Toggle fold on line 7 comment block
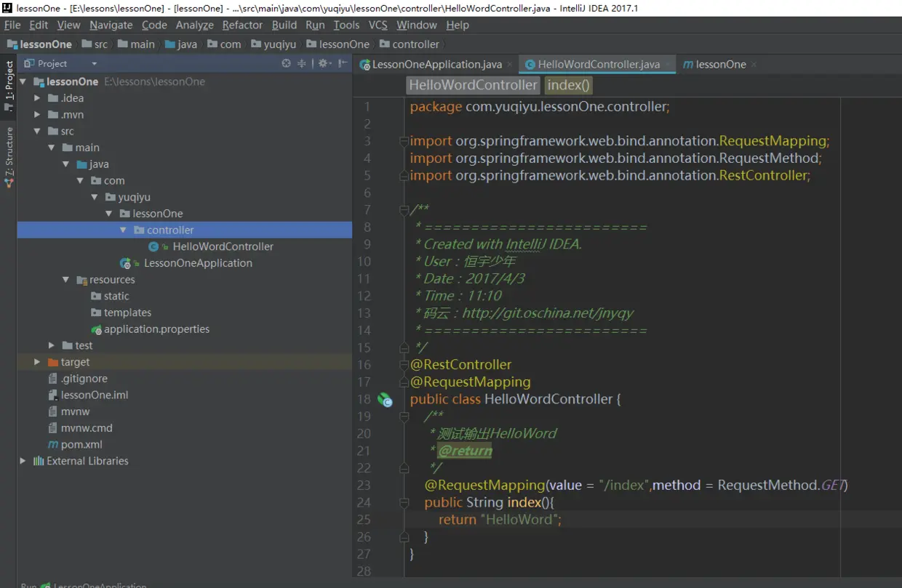 404,210
